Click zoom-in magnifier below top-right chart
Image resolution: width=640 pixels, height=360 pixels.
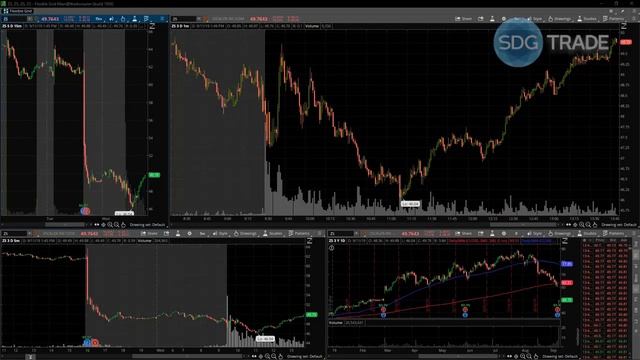(582, 225)
